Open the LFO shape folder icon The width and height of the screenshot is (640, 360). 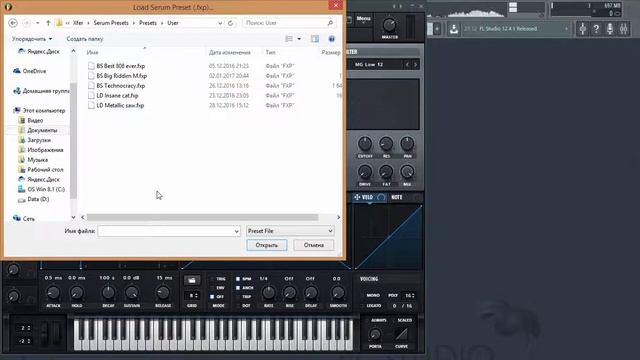192,280
